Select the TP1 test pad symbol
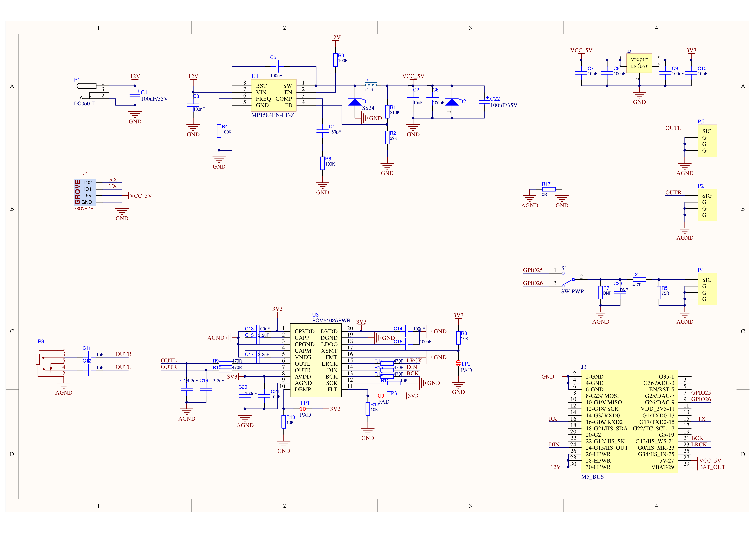The width and height of the screenshot is (756, 534). (303, 409)
